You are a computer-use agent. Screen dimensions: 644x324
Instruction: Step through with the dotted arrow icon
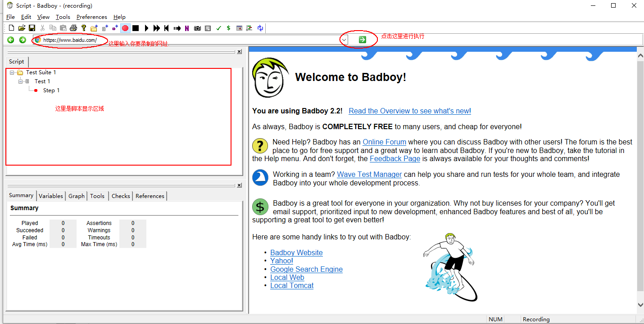177,28
